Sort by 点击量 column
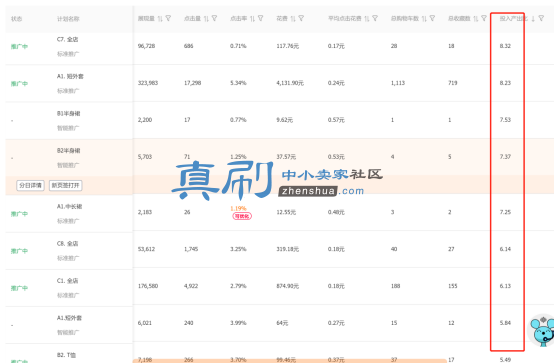 coord(206,18)
